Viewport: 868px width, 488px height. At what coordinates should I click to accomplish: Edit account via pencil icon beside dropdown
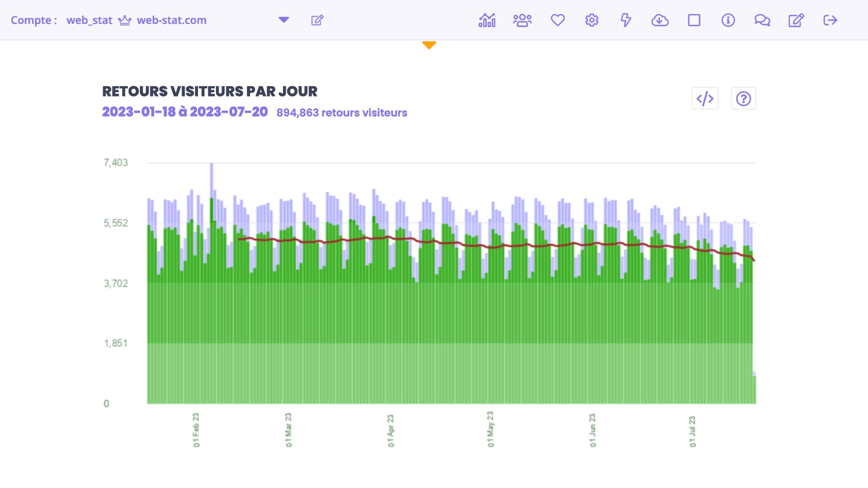coord(317,20)
